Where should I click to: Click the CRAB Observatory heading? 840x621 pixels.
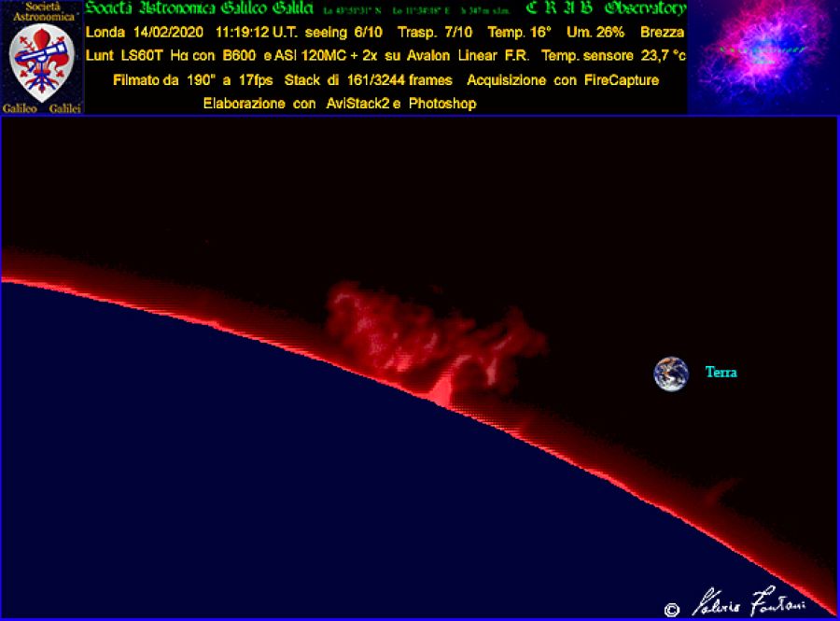tap(605, 9)
